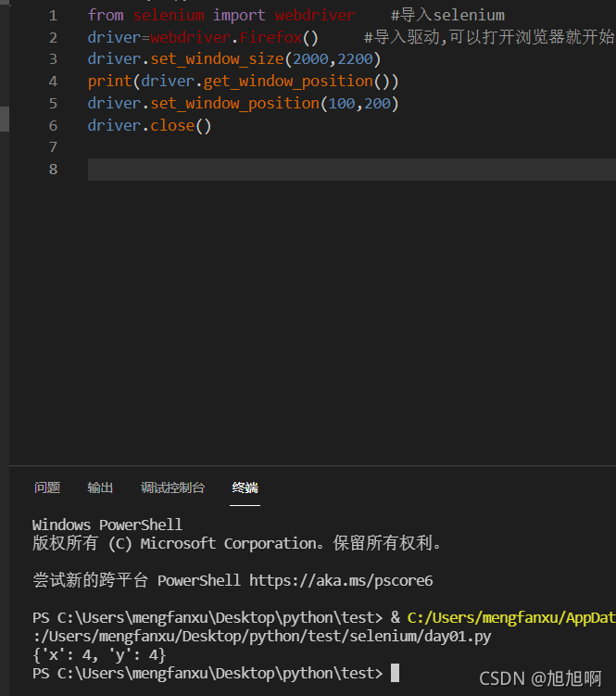Click set_window_size in the code

coord(217,59)
